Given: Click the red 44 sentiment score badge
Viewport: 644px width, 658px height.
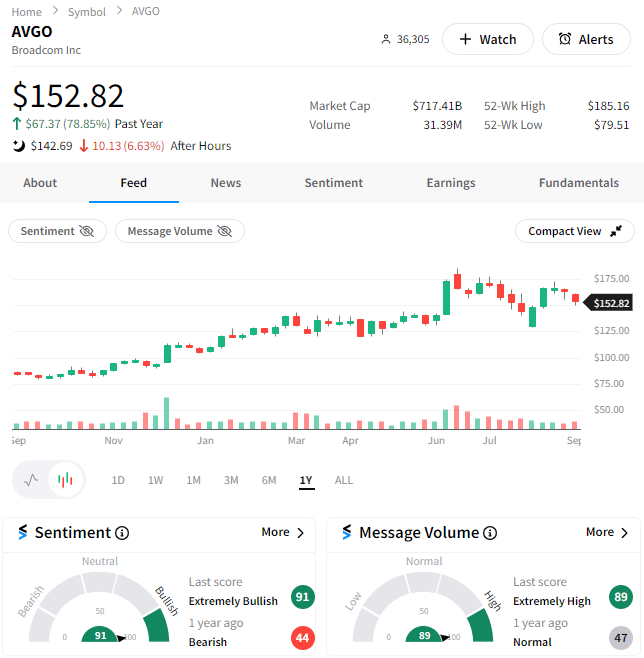Looking at the screenshot, I should pyautogui.click(x=302, y=638).
